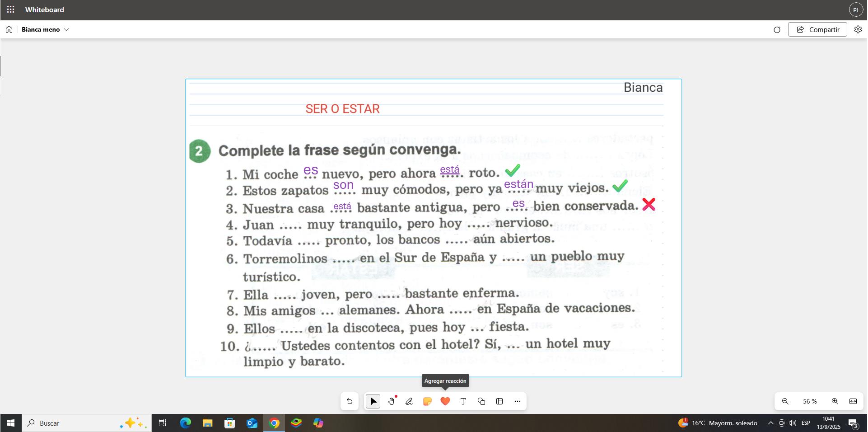Undo the last whiteboard action

[350, 401]
